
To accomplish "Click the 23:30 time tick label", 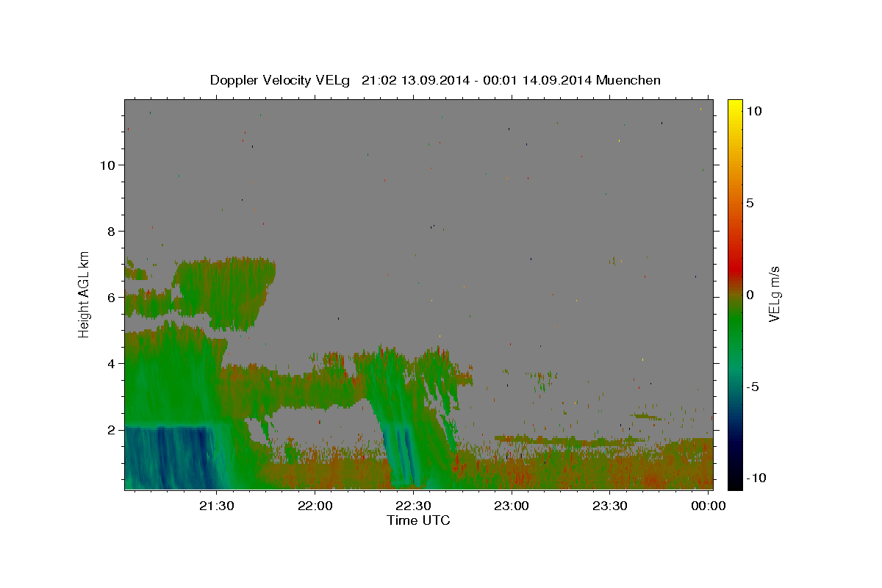I will pyautogui.click(x=609, y=506).
